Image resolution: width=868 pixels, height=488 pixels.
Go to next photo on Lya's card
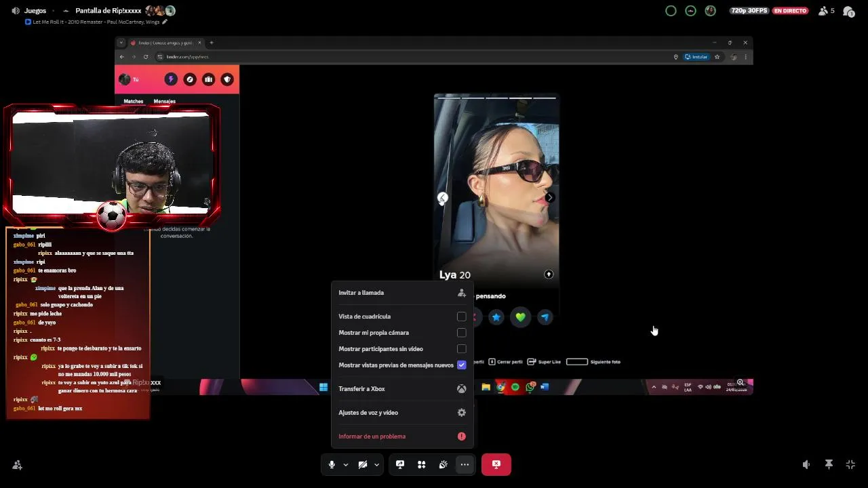click(550, 198)
